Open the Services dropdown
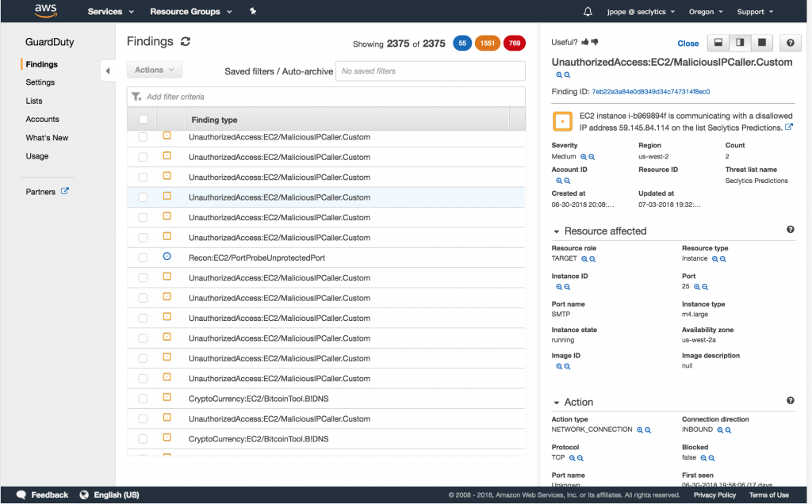 click(x=110, y=11)
